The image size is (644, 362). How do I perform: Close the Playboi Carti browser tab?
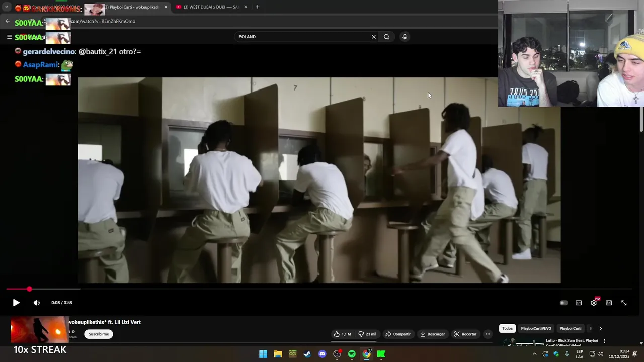pos(166,7)
